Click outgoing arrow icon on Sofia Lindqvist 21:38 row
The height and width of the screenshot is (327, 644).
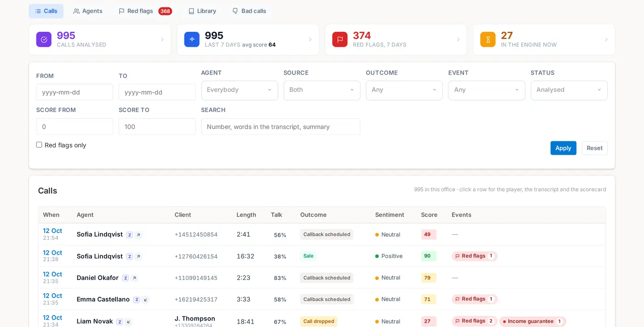click(138, 257)
